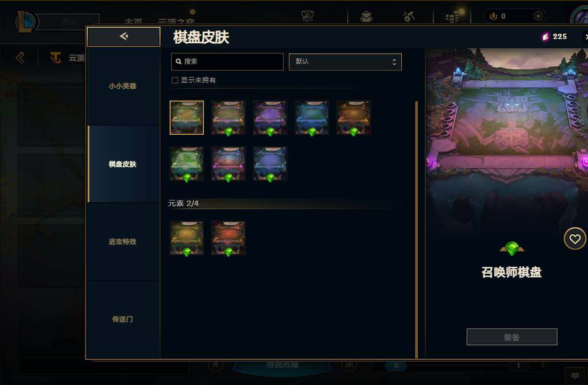Open the 默认 sort dropdown
The width and height of the screenshot is (588, 385).
[x=345, y=62]
